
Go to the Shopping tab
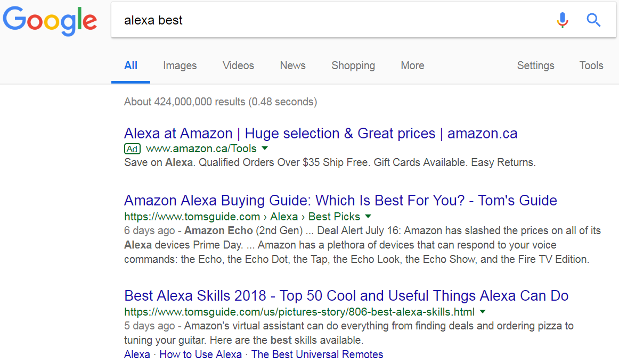click(353, 65)
